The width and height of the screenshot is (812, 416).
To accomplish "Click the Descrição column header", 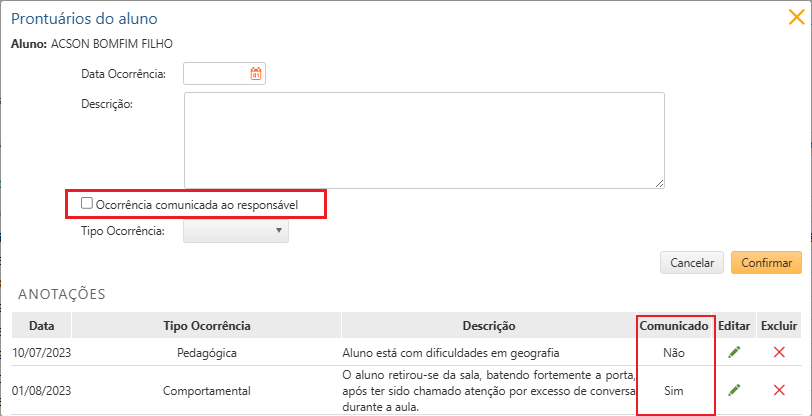I will point(489,325).
